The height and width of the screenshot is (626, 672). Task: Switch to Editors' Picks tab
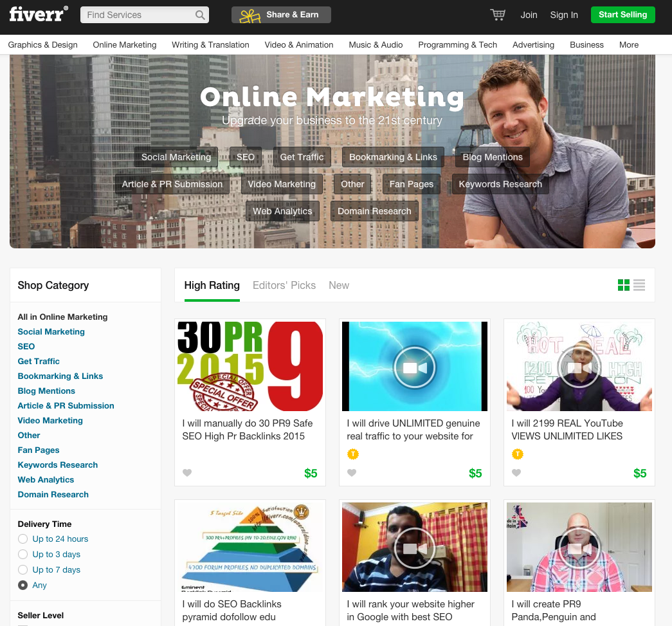tap(284, 286)
